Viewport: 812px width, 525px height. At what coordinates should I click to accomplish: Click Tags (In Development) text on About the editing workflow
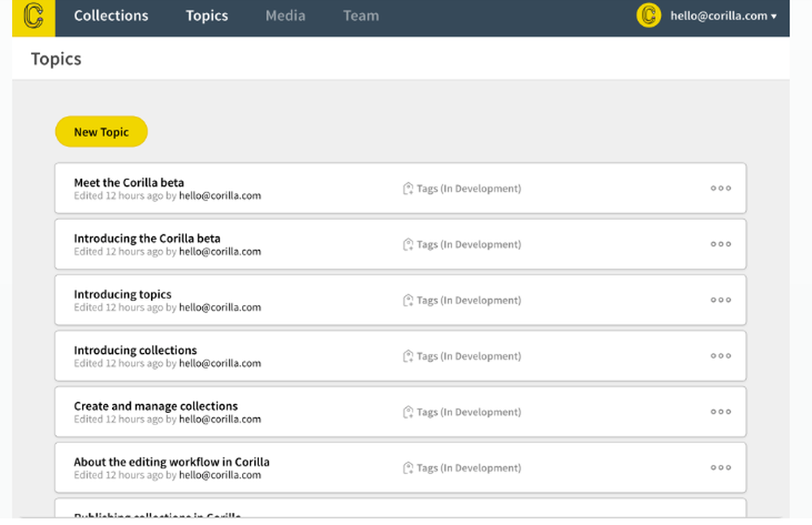[x=469, y=468]
